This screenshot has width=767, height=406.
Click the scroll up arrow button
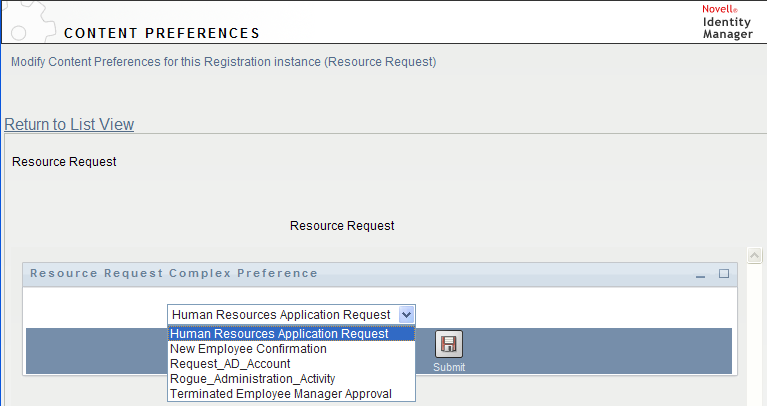tap(754, 255)
